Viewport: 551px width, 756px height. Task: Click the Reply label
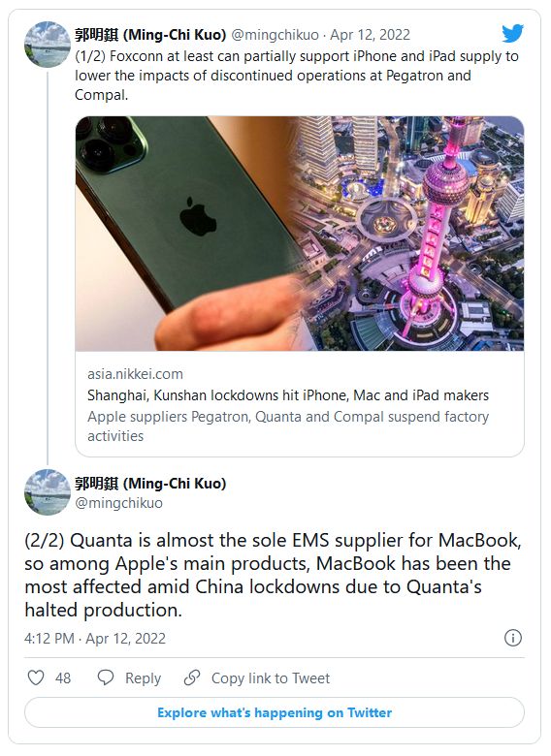(143, 677)
